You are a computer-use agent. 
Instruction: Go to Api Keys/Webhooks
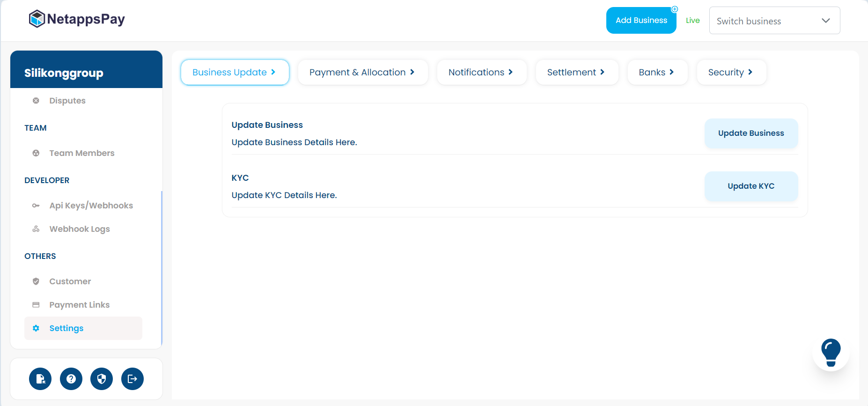tap(83, 206)
